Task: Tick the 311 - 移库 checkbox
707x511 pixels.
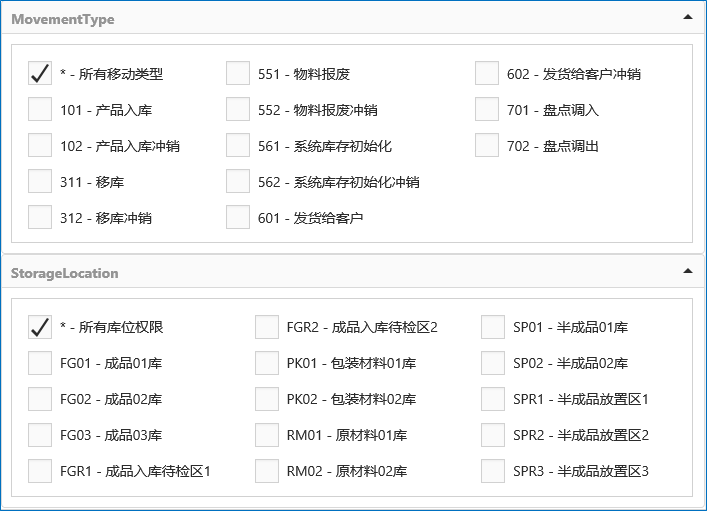Action: pos(40,182)
